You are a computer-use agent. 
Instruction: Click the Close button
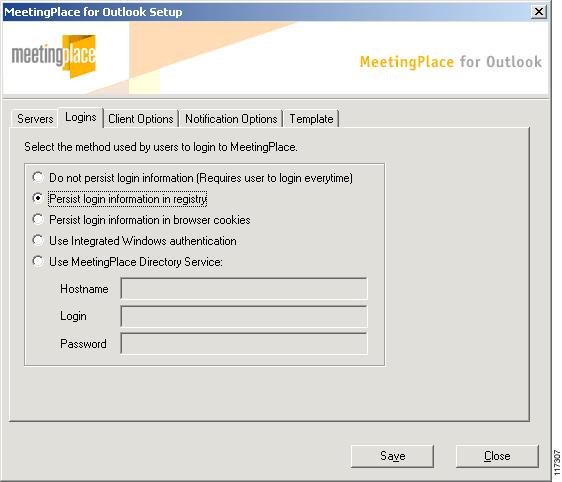[497, 456]
